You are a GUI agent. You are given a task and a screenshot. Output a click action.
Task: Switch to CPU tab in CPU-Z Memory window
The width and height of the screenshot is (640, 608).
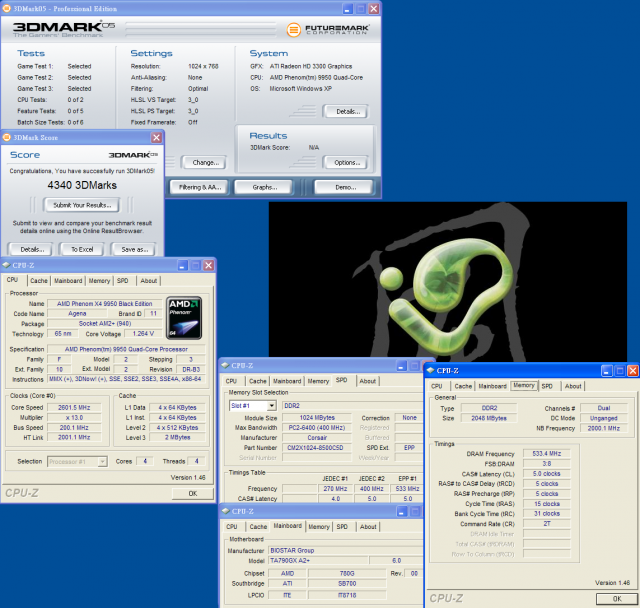(437, 386)
